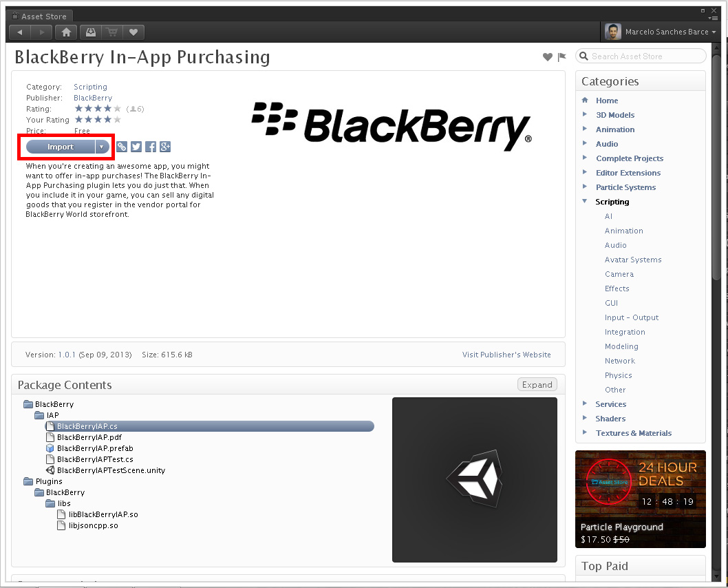Focus the Search Asset Store field

pyautogui.click(x=641, y=56)
